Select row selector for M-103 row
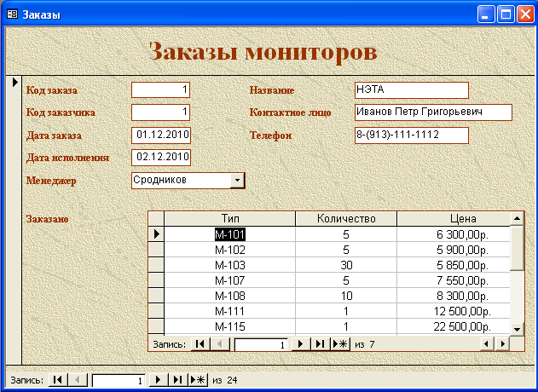Image resolution: width=538 pixels, height=392 pixels. pyautogui.click(x=156, y=265)
